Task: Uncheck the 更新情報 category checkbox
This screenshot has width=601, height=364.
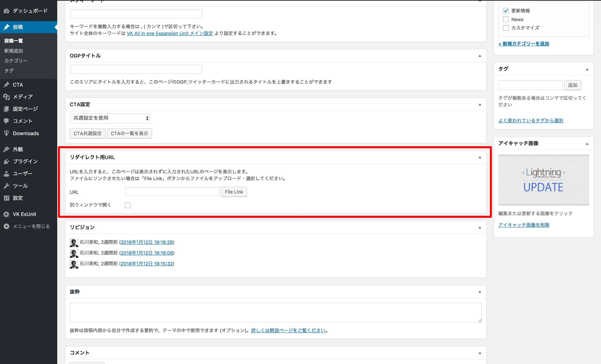Action: [x=506, y=11]
